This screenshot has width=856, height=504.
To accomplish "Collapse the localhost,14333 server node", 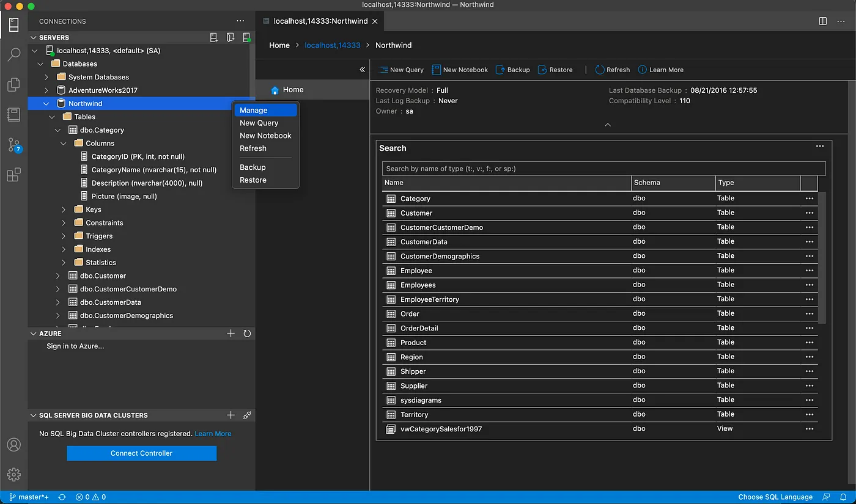I will point(35,51).
